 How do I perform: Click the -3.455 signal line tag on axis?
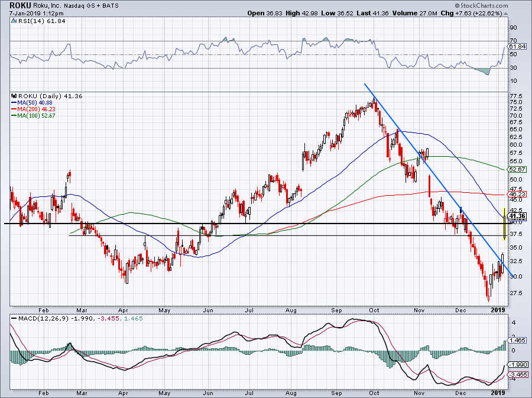click(x=518, y=374)
